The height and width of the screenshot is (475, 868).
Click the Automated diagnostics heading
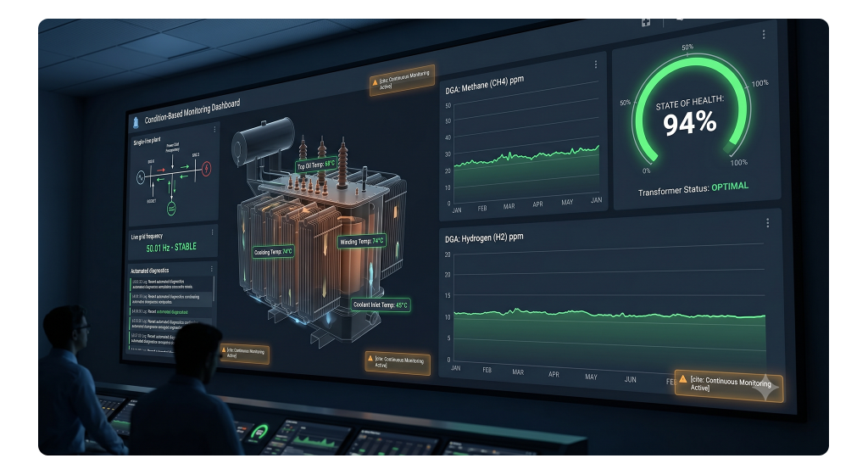[x=149, y=271]
